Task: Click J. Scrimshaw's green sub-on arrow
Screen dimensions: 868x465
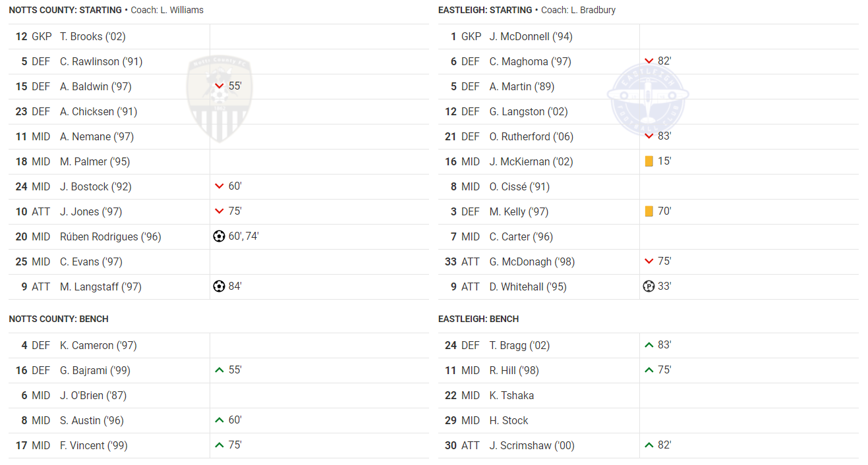Action: click(x=649, y=445)
